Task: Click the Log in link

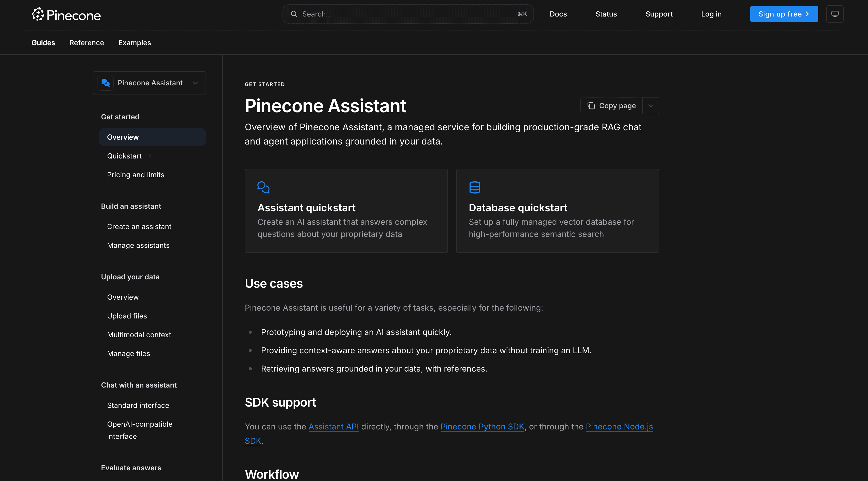Action: point(711,14)
